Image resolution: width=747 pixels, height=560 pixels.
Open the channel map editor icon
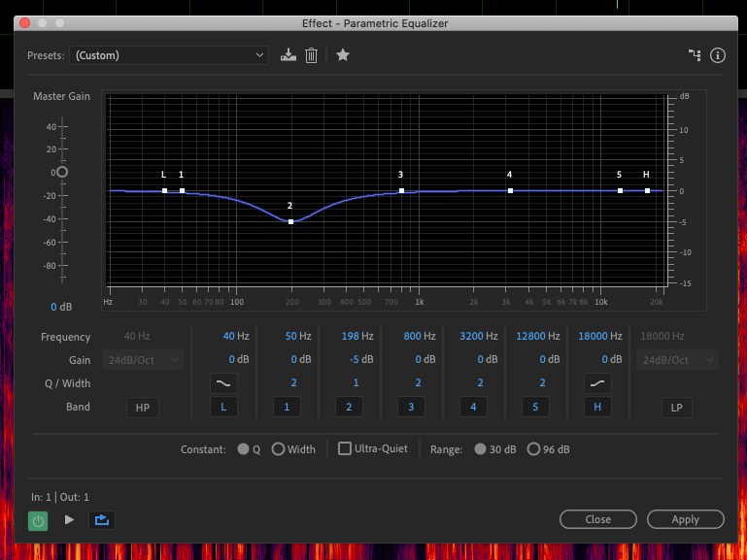[695, 55]
